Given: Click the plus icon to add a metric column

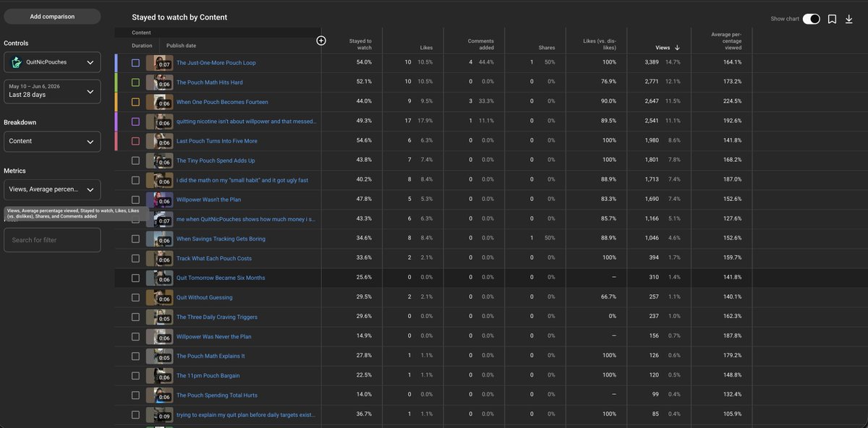Looking at the screenshot, I should 321,40.
